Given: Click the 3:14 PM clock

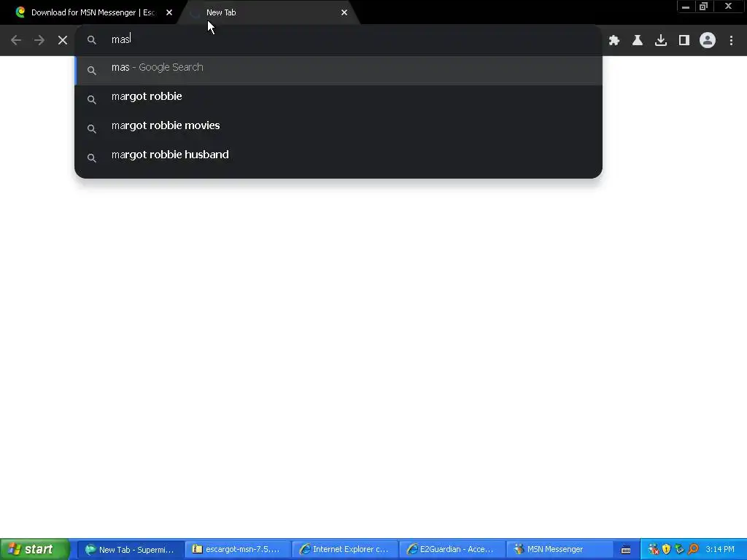Looking at the screenshot, I should (719, 550).
